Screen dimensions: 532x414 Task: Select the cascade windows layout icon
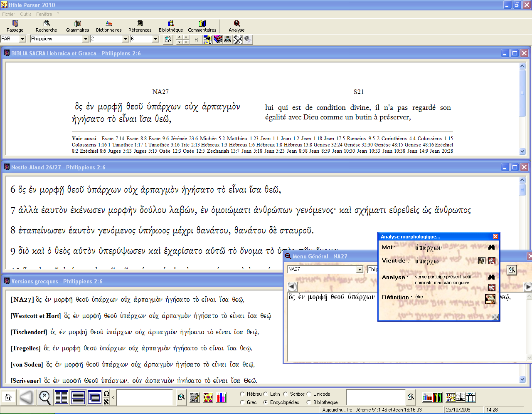coord(94,397)
